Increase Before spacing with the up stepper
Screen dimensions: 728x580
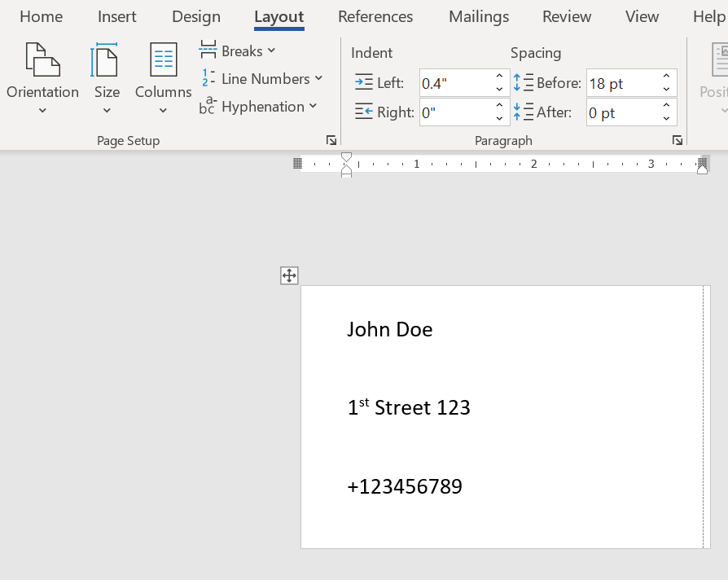665,76
